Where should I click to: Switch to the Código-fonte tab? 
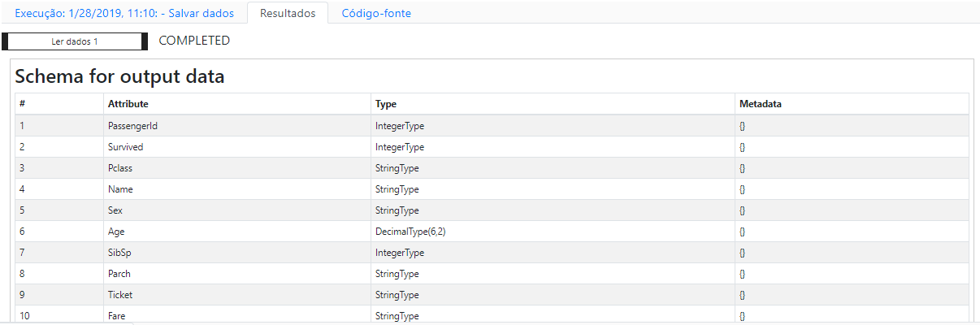pos(376,13)
